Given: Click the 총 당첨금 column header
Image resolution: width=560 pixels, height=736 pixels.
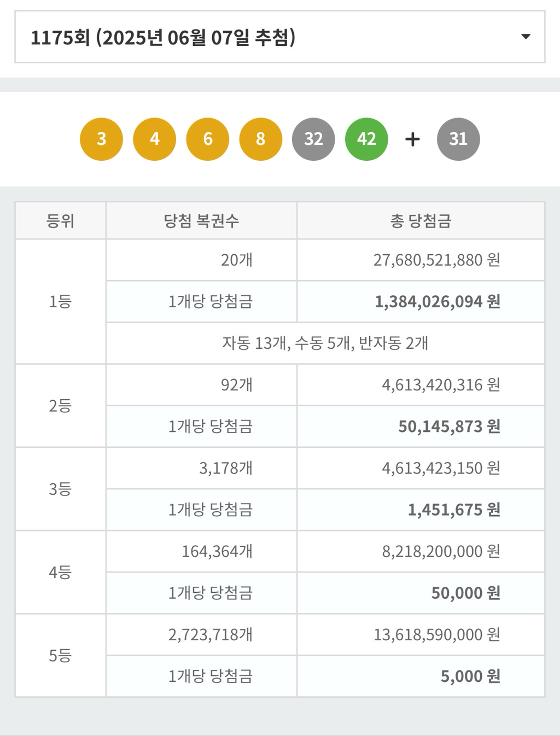Looking at the screenshot, I should pyautogui.click(x=421, y=221).
